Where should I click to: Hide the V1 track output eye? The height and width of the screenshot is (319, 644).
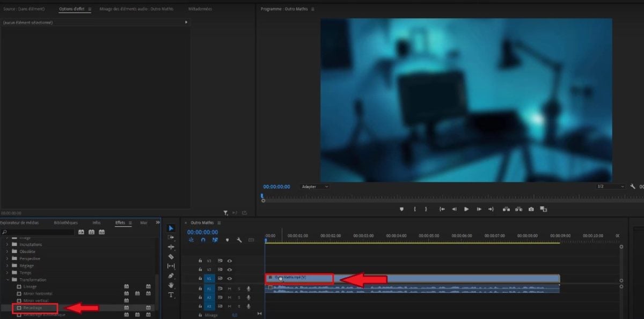(x=230, y=279)
